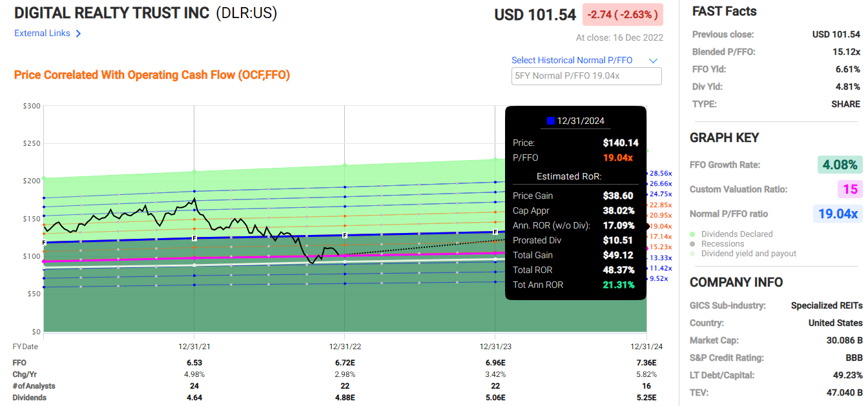868x406 pixels.
Task: Click the 12/31/22 date on the axis
Action: point(344,347)
